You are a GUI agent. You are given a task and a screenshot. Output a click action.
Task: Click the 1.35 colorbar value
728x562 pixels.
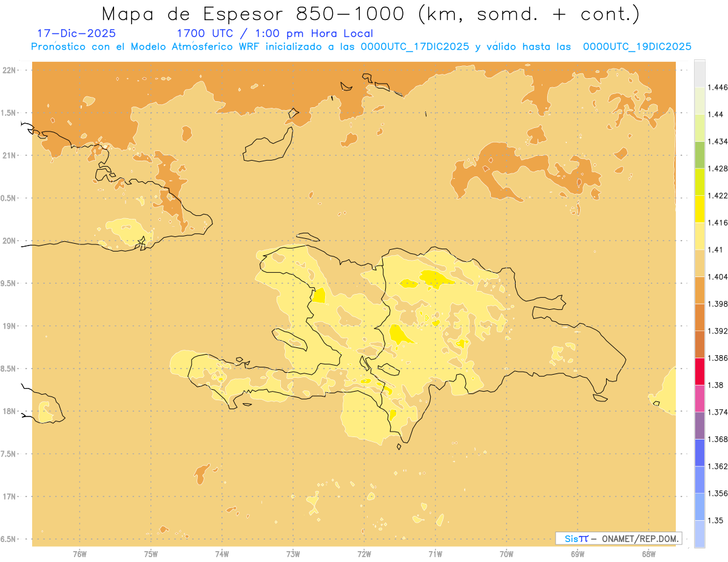[715, 521]
